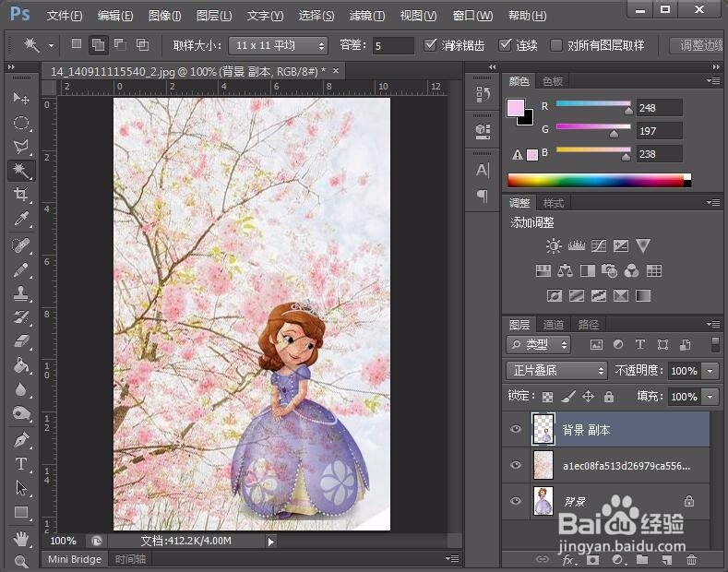Open the Color panel flyout menu
This screenshot has height=572, width=728.
(713, 81)
